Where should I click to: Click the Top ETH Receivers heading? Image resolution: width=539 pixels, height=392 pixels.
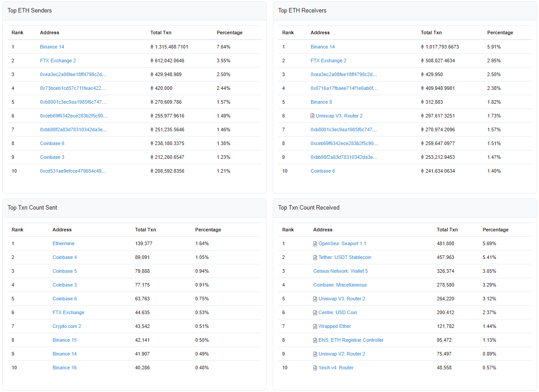pyautogui.click(x=302, y=10)
